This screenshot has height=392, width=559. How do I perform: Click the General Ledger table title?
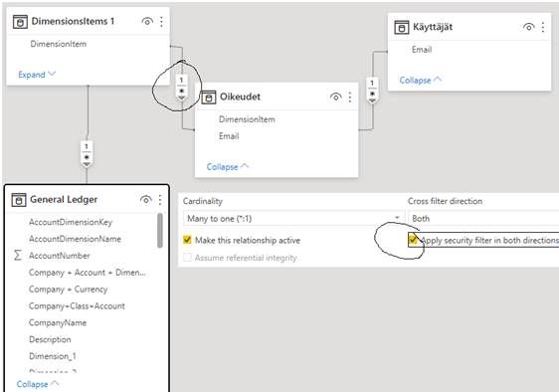click(64, 199)
